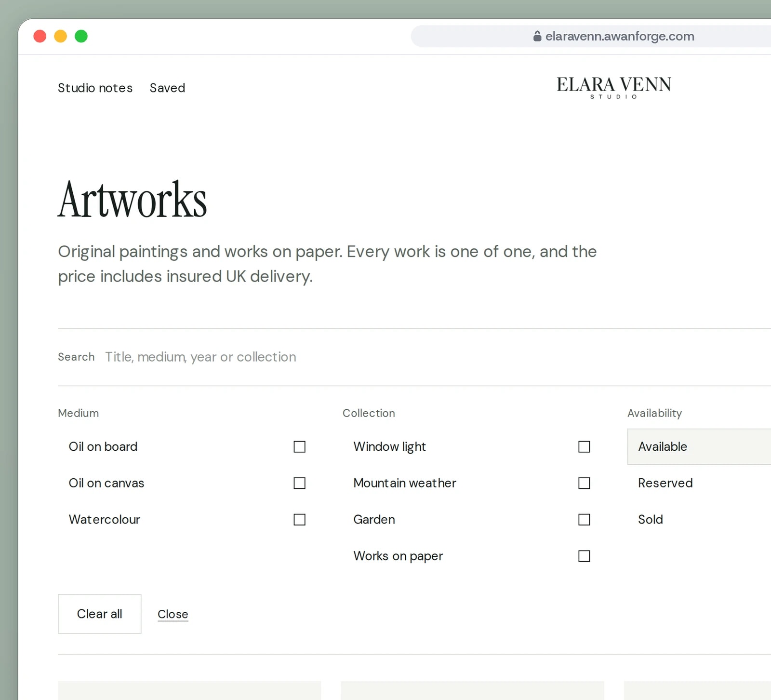Image resolution: width=771 pixels, height=700 pixels.
Task: Select the Available availability option
Action: tap(699, 446)
